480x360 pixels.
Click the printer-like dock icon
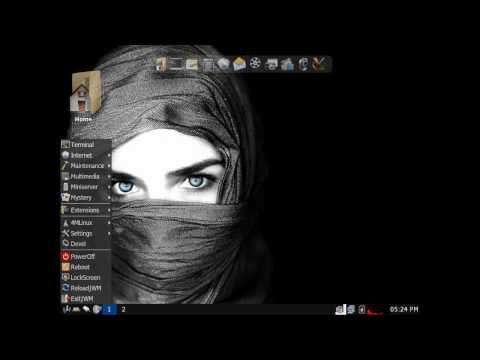point(271,64)
